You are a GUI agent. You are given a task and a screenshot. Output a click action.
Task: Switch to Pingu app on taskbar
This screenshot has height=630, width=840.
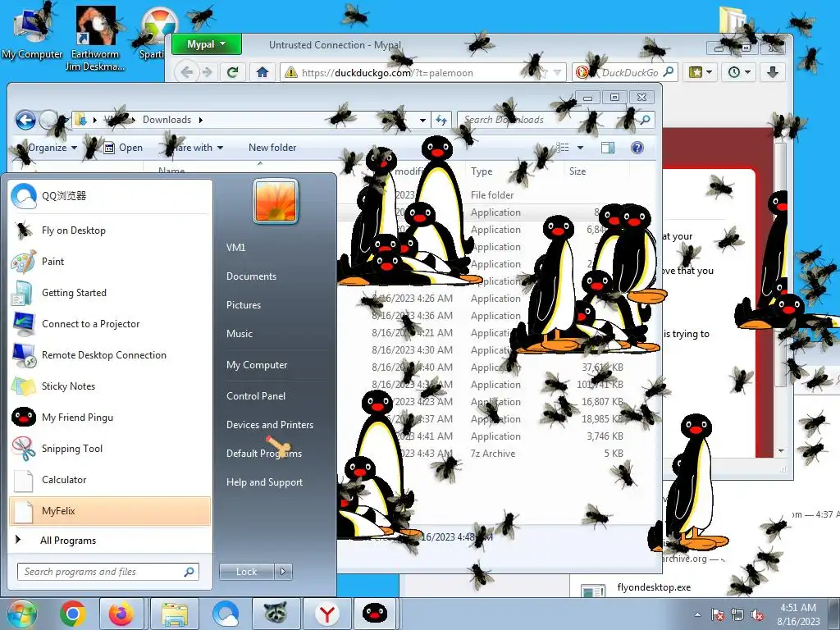(x=374, y=614)
